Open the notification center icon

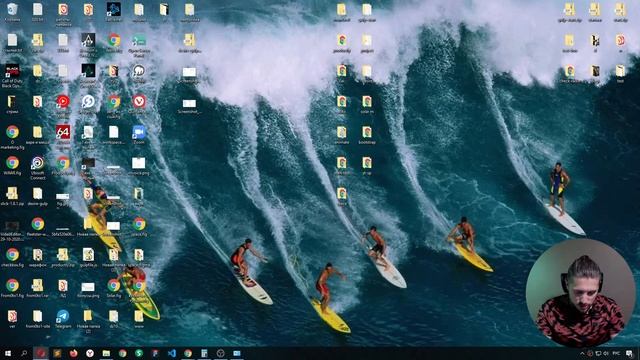629,353
